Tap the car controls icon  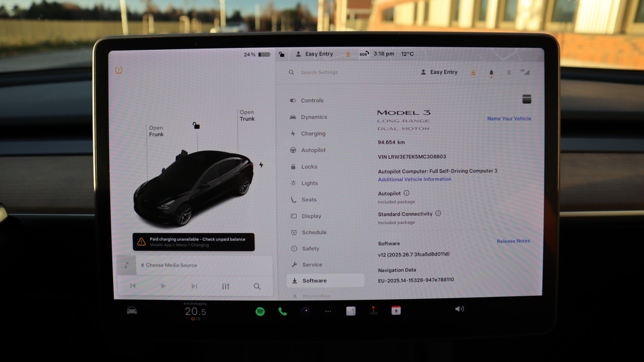tap(132, 311)
